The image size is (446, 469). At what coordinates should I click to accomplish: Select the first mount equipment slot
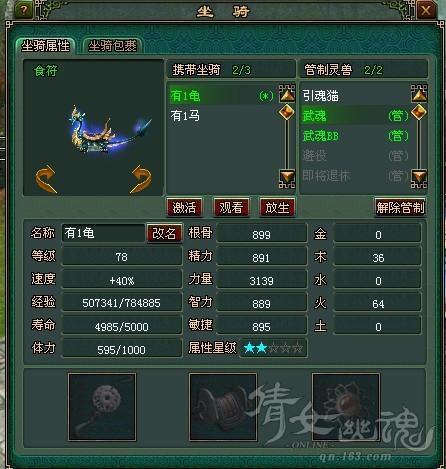102,407
